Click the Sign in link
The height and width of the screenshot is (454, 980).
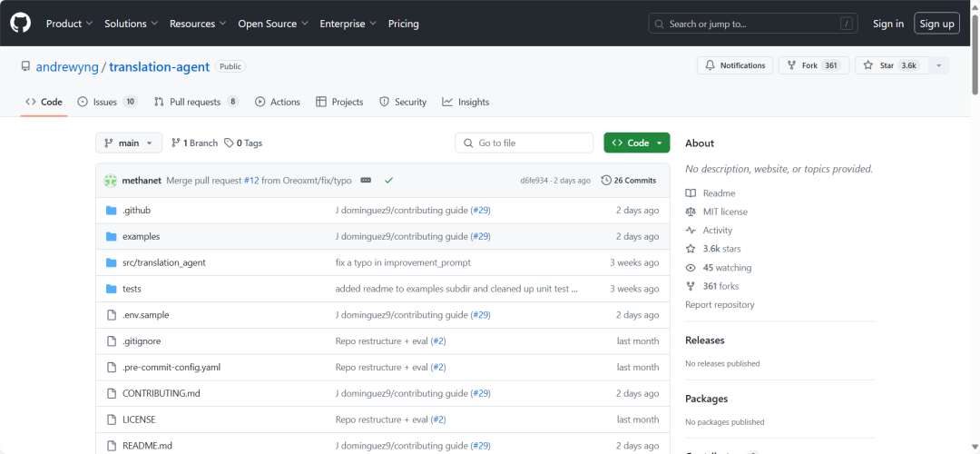tap(888, 24)
